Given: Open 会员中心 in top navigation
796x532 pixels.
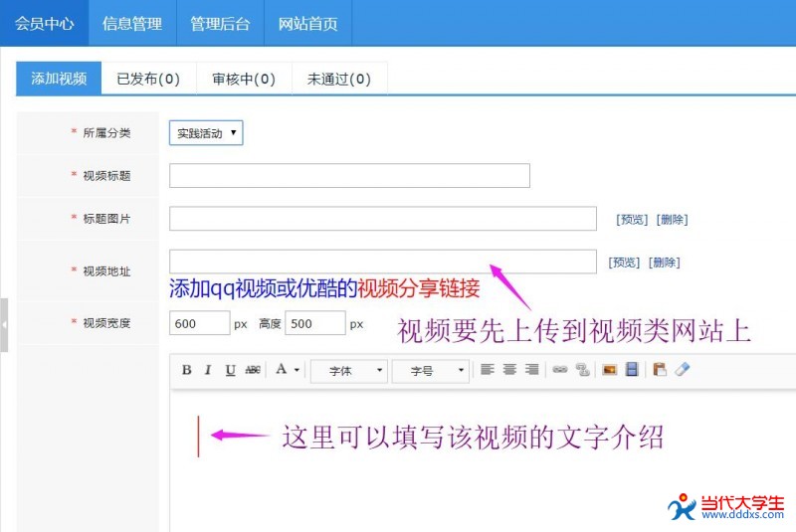Looking at the screenshot, I should point(44,23).
